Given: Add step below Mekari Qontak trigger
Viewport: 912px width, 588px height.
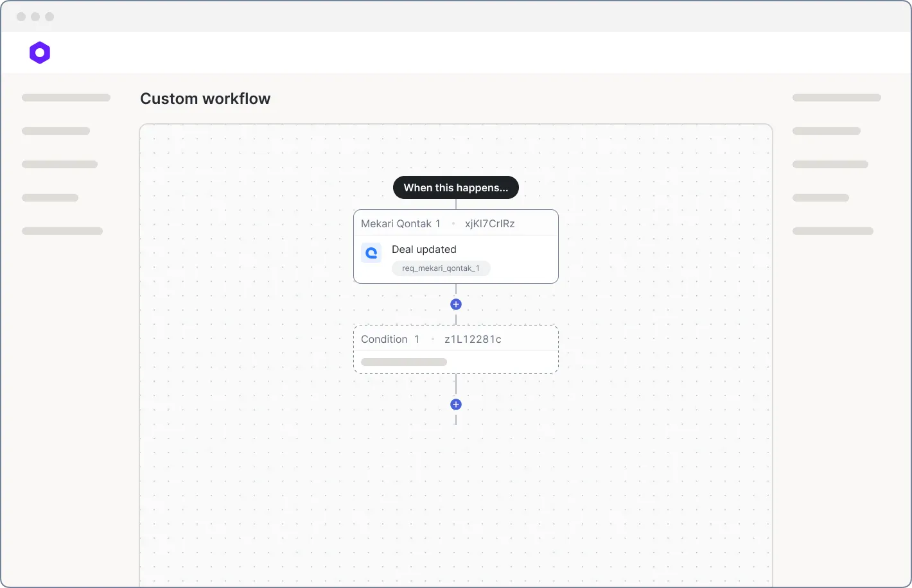Looking at the screenshot, I should click(456, 304).
